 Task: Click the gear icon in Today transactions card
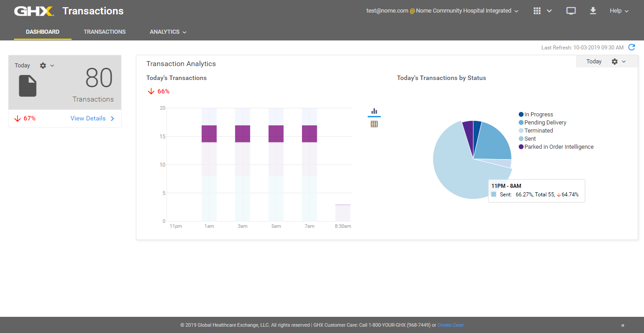click(43, 66)
